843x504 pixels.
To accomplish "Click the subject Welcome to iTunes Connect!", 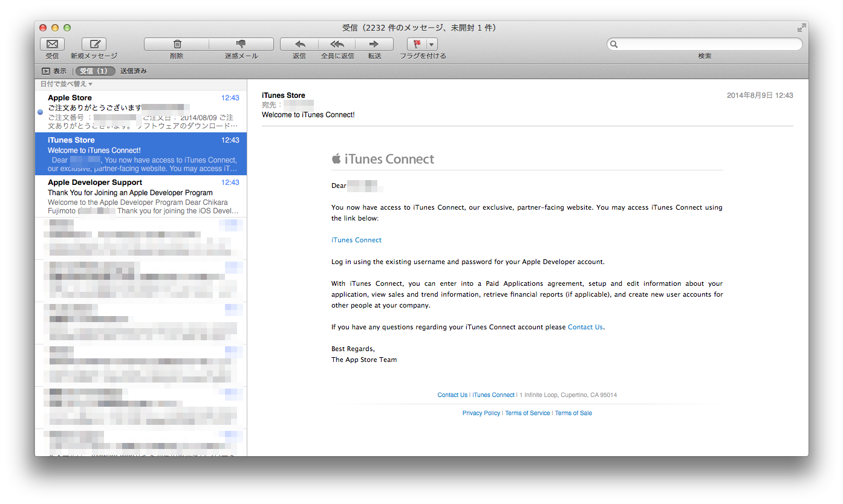I will (308, 115).
